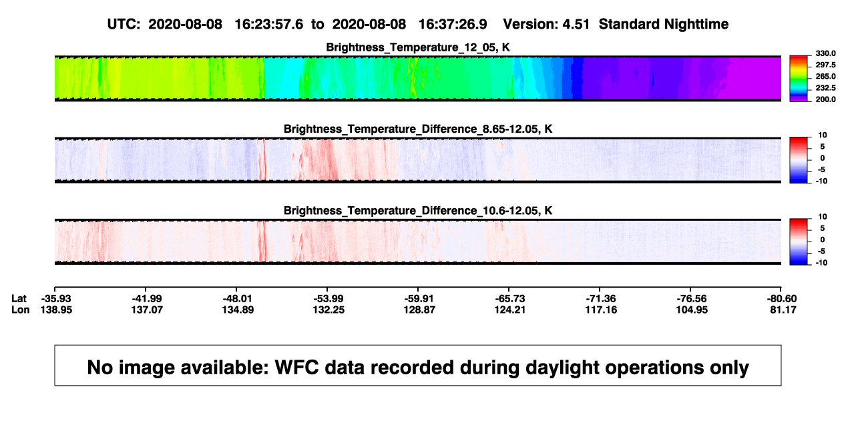Click the 'No image available' WFC message box
Screen dimensions: 868x445
pyautogui.click(x=418, y=366)
